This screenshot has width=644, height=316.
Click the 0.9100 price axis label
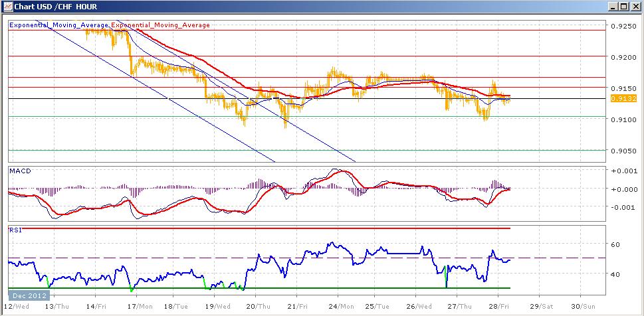tap(623, 119)
